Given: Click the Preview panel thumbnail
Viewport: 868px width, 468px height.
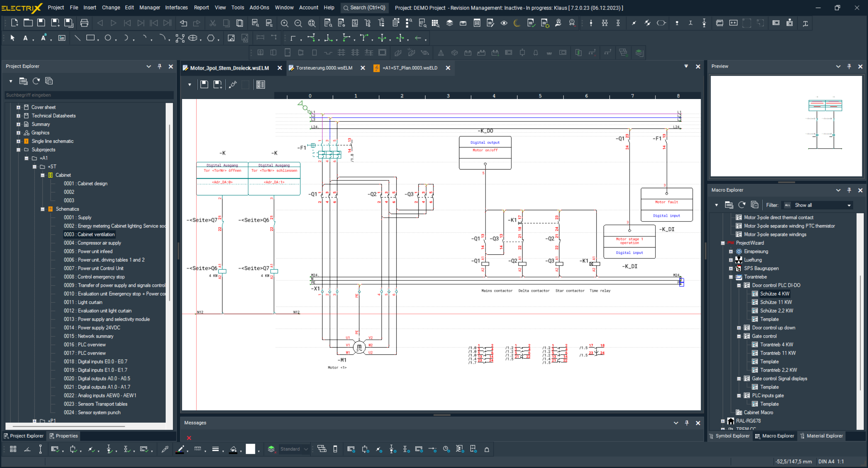Looking at the screenshot, I should [786, 126].
